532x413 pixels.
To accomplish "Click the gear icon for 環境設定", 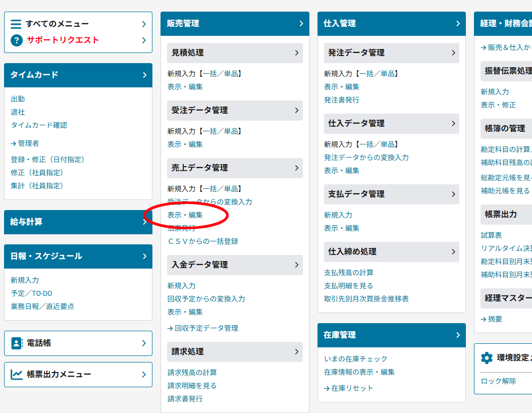I will tap(487, 358).
